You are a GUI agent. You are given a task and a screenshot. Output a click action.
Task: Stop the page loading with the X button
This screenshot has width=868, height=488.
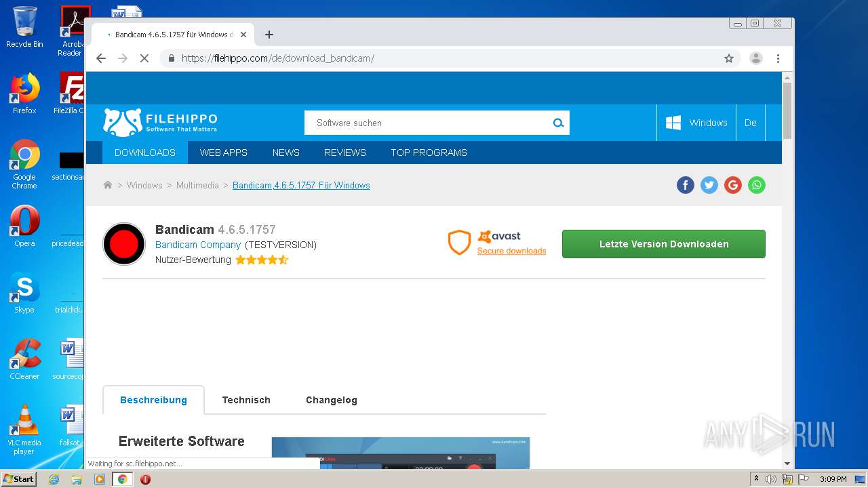144,58
